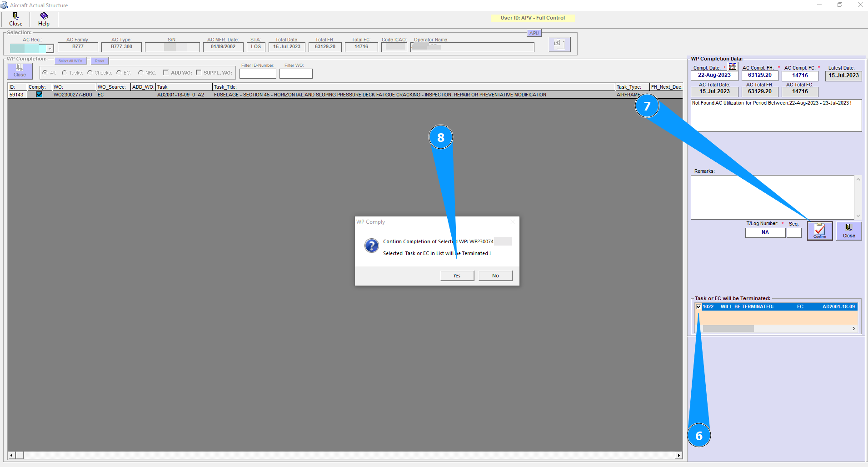Click the table's right scroll arrow
868x467 pixels.
click(x=679, y=455)
